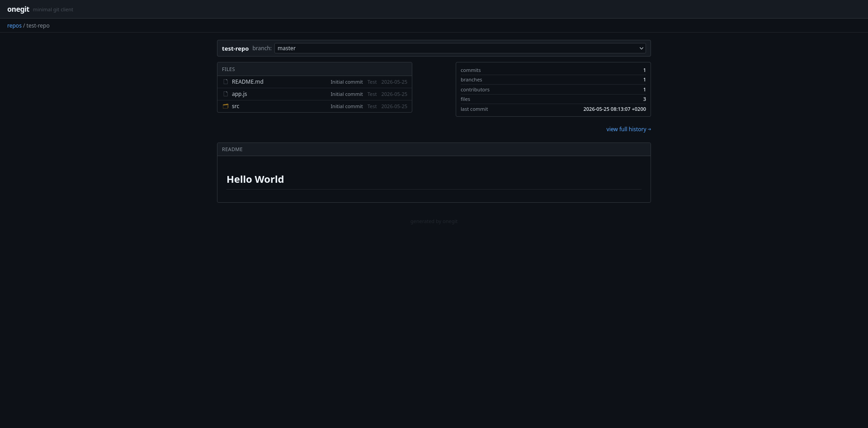Open the branch dropdown showing master
Viewport: 868px width, 428px height.
(460, 48)
